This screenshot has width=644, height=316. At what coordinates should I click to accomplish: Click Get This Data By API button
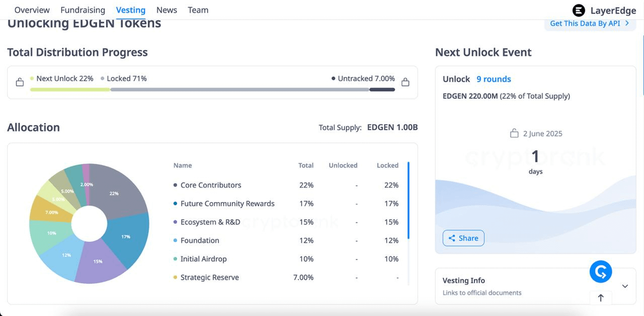(x=590, y=24)
